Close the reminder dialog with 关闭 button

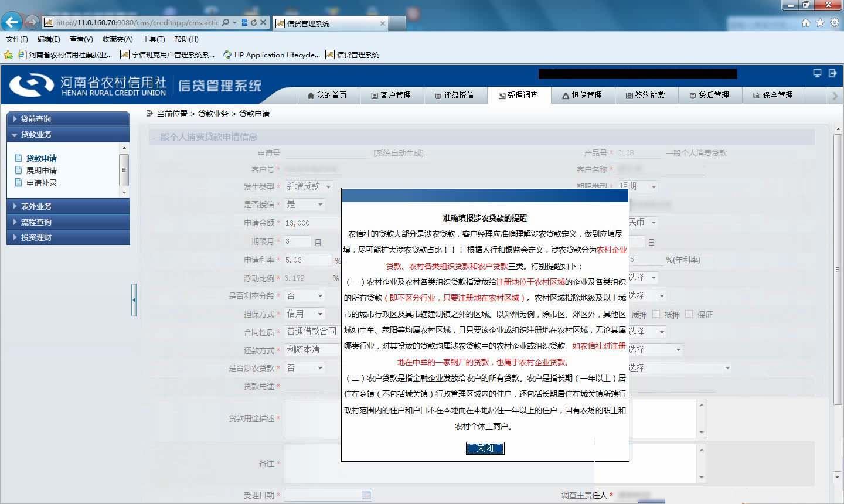coord(485,448)
